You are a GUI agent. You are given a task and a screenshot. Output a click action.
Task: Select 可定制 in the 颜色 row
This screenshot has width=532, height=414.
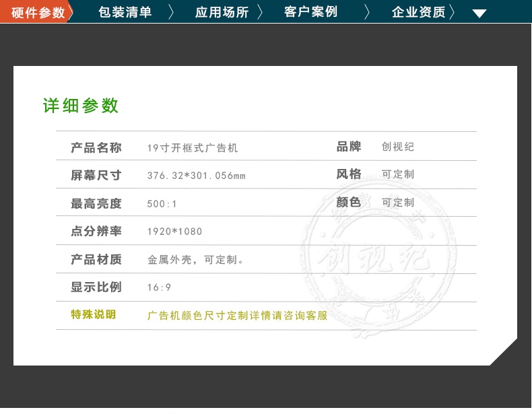[x=397, y=203]
